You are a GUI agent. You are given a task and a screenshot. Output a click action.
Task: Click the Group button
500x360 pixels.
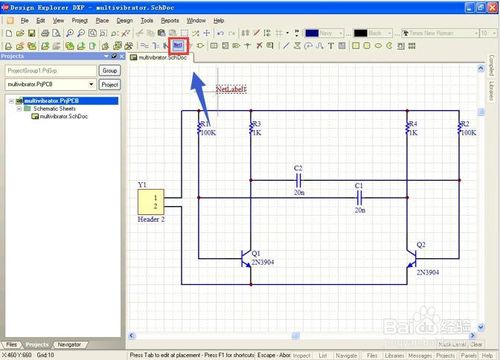tap(109, 71)
